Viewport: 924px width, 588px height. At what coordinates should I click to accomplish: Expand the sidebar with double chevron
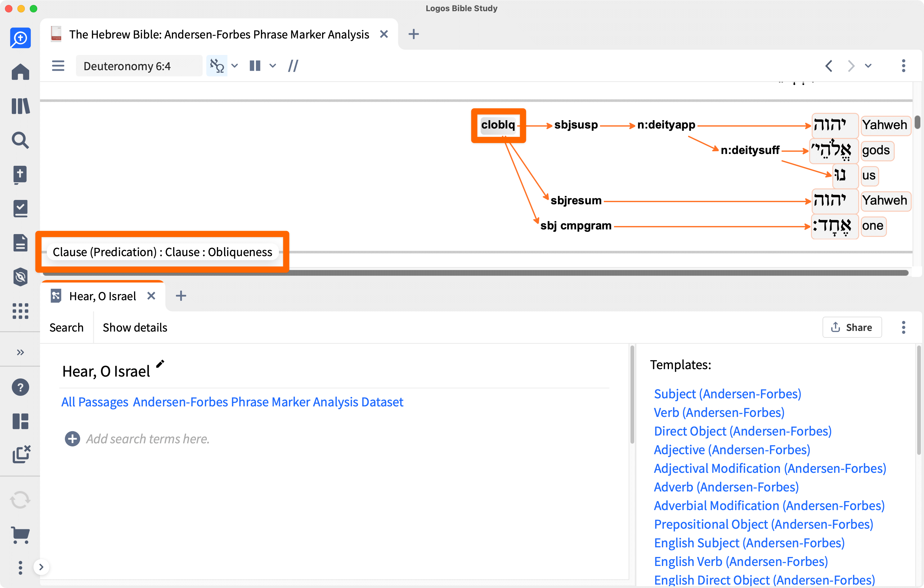pos(20,352)
